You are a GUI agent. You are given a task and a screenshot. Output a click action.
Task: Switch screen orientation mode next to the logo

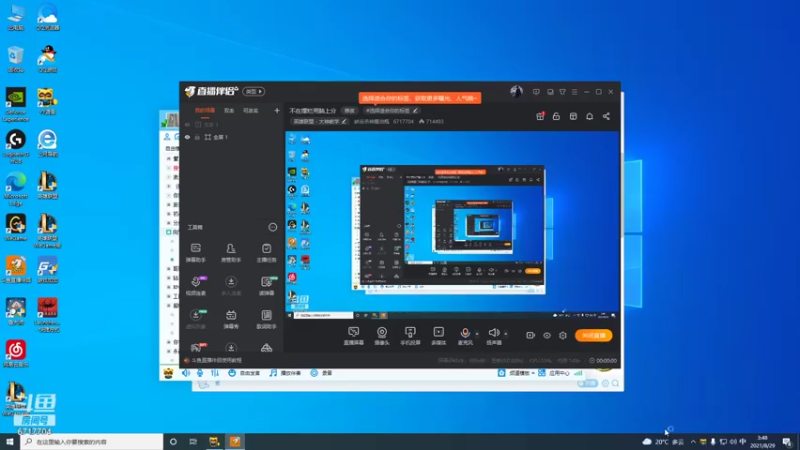254,91
